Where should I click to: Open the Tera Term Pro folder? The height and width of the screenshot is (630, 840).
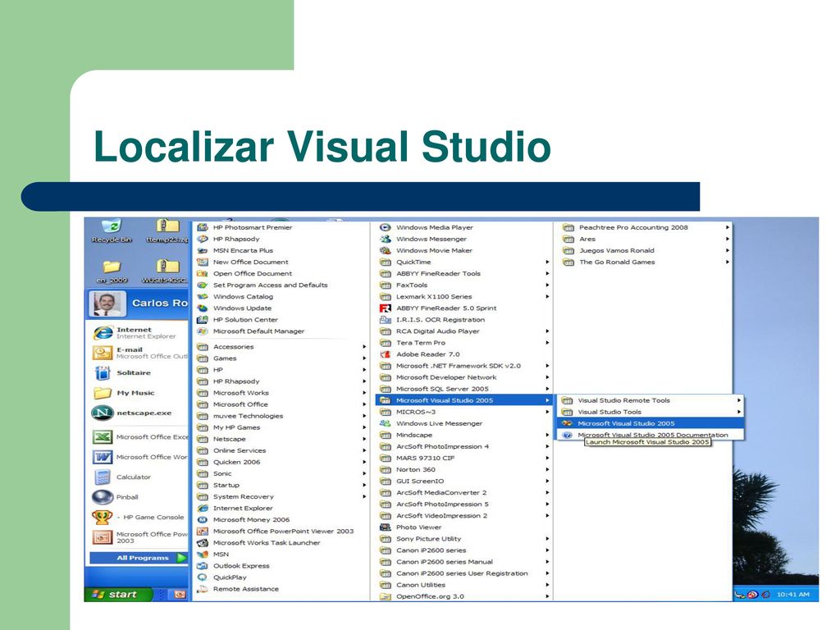point(464,343)
